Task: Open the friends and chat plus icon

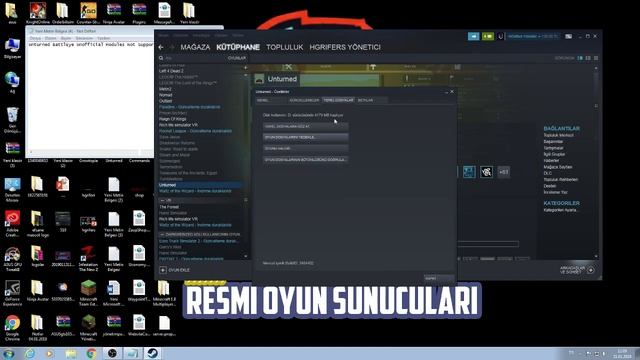Action: [x=591, y=270]
